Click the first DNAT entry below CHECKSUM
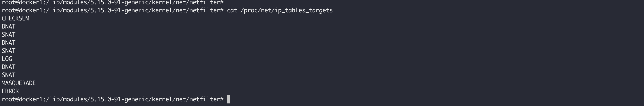 click(x=9, y=26)
